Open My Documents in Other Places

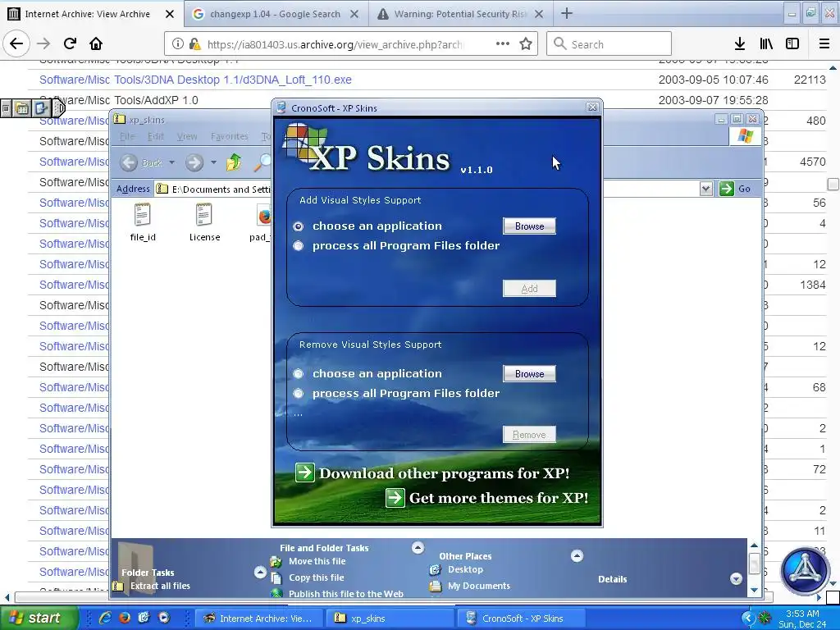click(479, 586)
